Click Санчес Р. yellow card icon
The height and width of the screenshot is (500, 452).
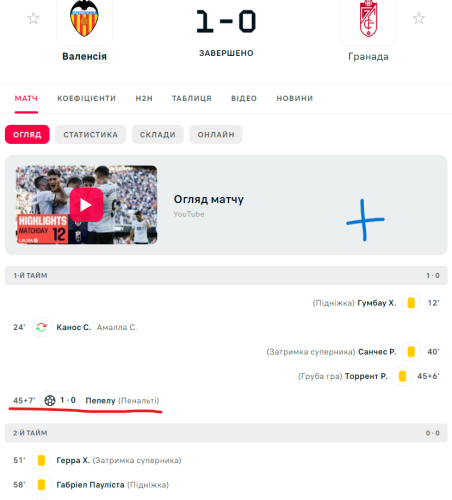pyautogui.click(x=411, y=352)
